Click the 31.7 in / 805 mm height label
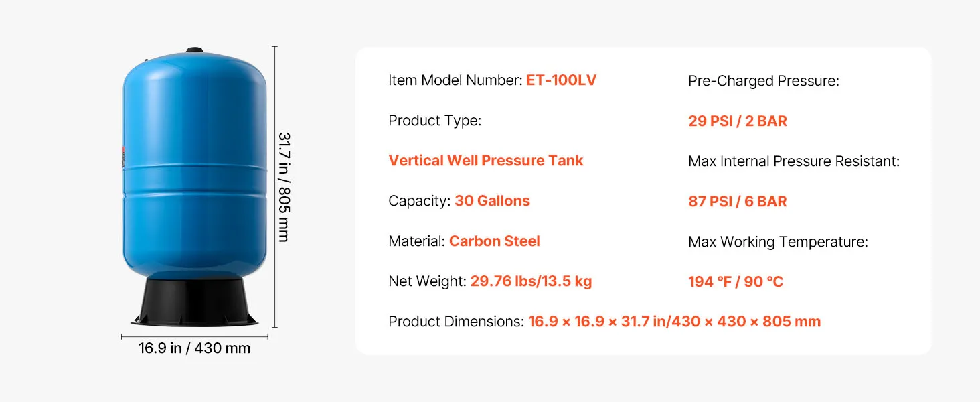980x402 pixels. (x=283, y=186)
